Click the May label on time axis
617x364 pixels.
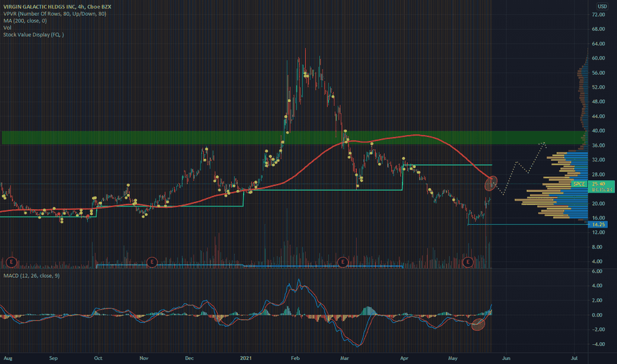(453, 358)
